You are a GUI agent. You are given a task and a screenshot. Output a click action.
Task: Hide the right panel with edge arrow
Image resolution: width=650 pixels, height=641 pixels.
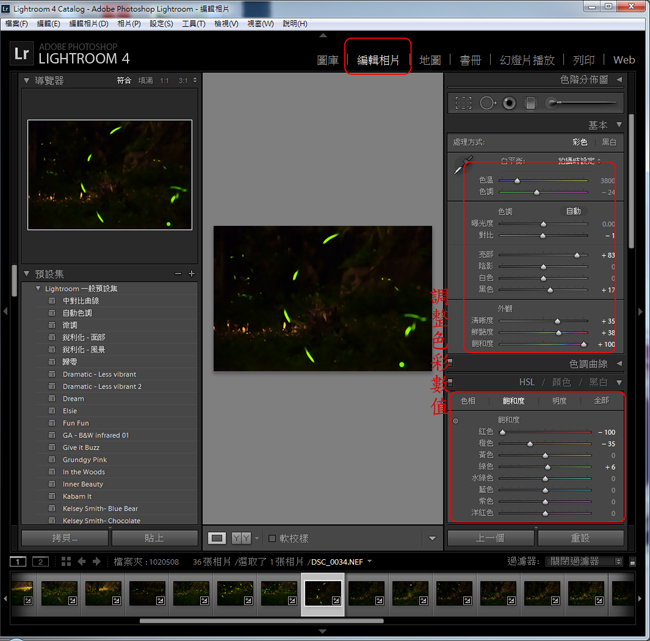coord(640,311)
